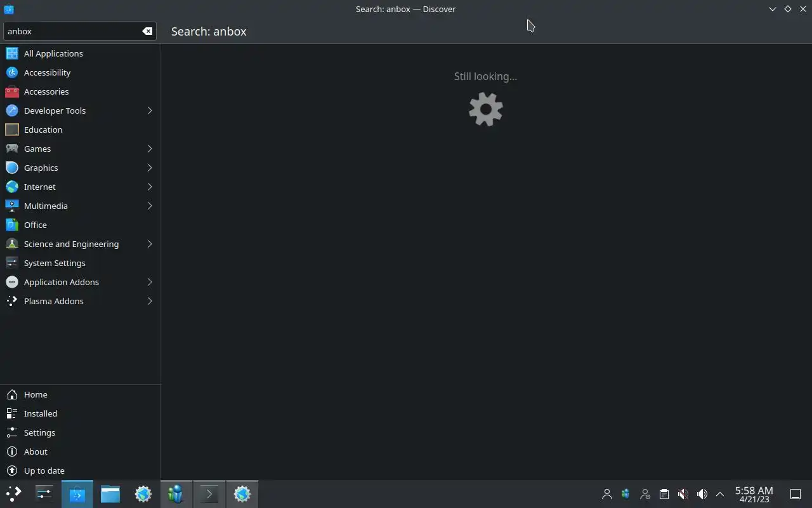Image resolution: width=812 pixels, height=508 pixels.
Task: Check the Up to date status
Action: click(80, 471)
